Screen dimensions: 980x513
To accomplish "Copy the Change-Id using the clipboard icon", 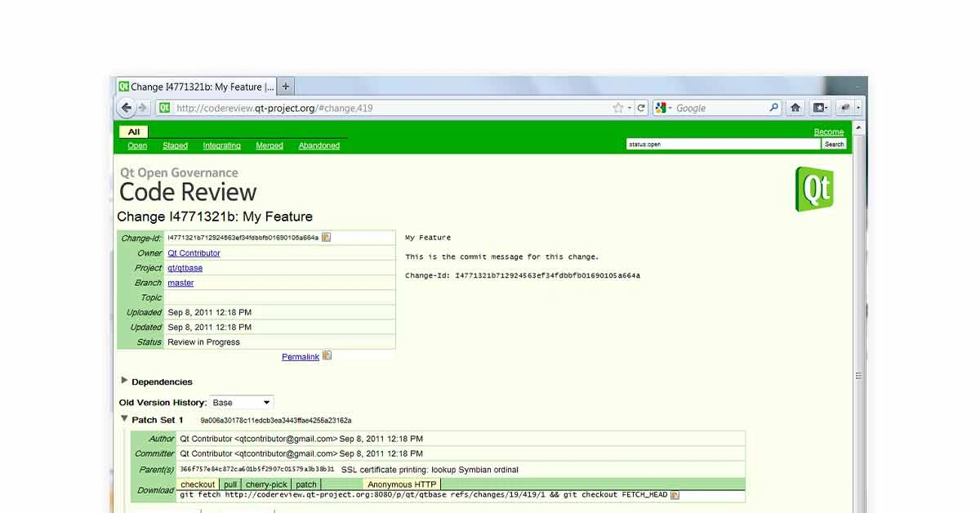I will (326, 236).
